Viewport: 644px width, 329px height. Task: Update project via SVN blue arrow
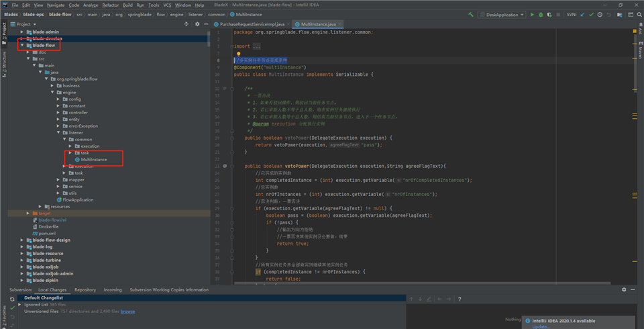tap(582, 14)
